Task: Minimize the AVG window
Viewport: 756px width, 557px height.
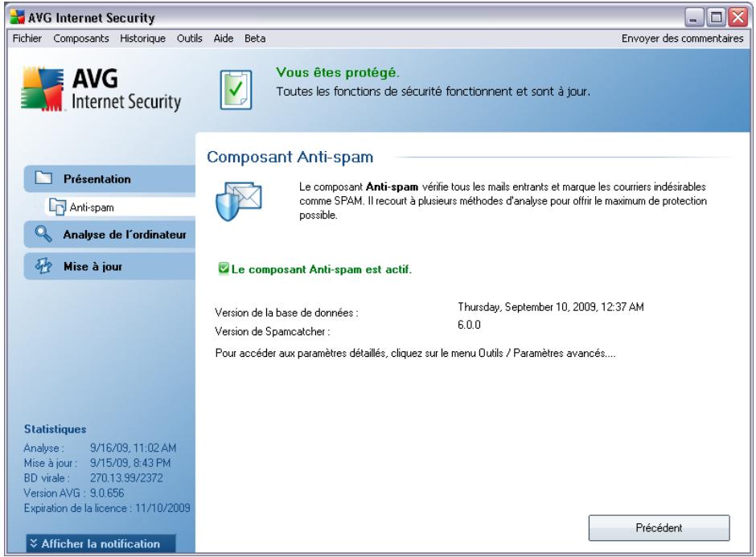Action: (694, 18)
